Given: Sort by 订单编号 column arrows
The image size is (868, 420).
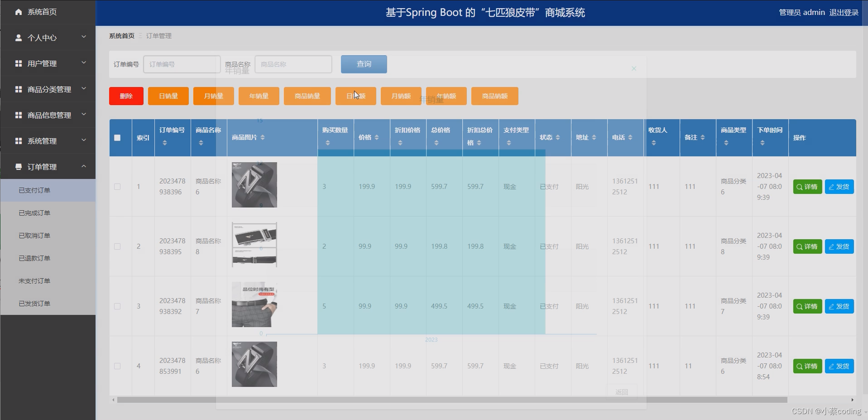Looking at the screenshot, I should pos(165,143).
